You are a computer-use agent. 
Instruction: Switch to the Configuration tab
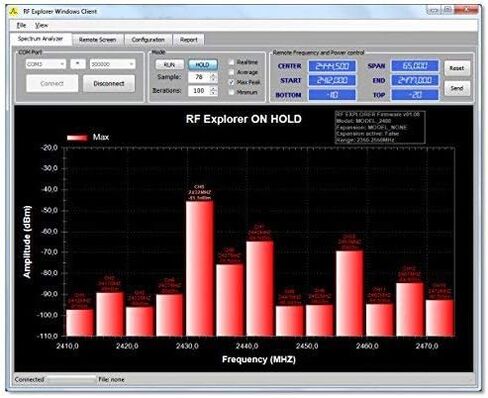[148, 40]
